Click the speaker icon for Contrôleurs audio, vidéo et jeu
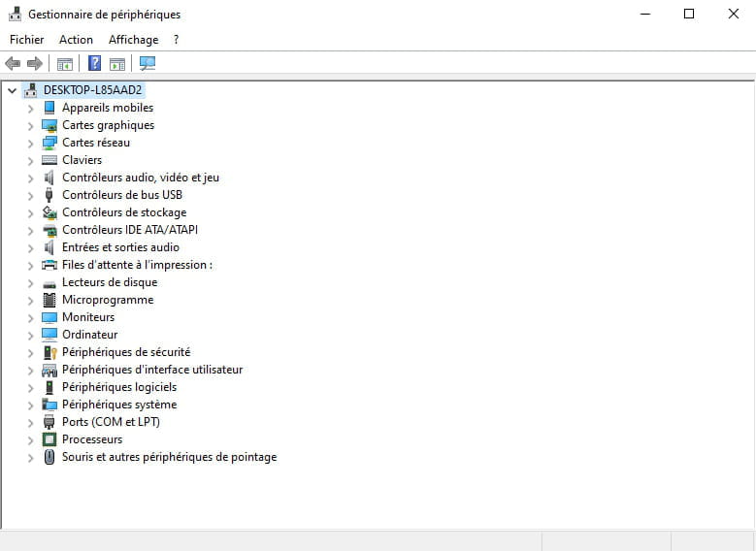This screenshot has height=551, width=756. tap(49, 178)
